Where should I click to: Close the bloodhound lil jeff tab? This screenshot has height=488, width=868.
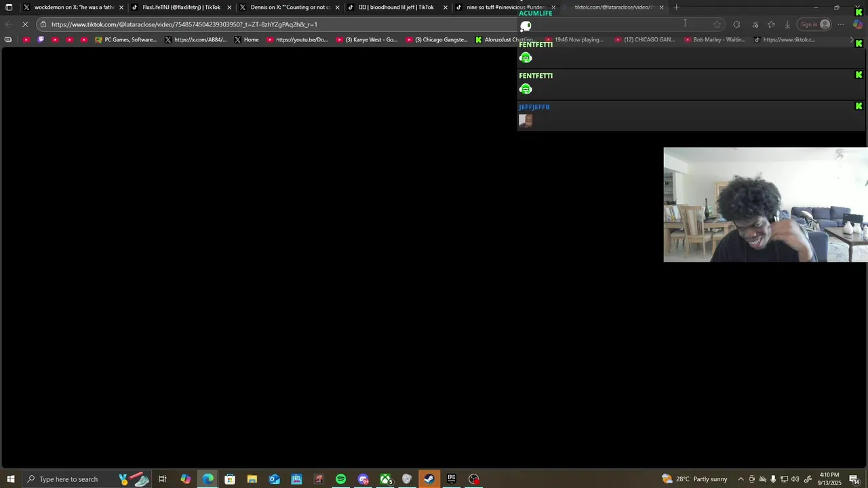pos(446,7)
